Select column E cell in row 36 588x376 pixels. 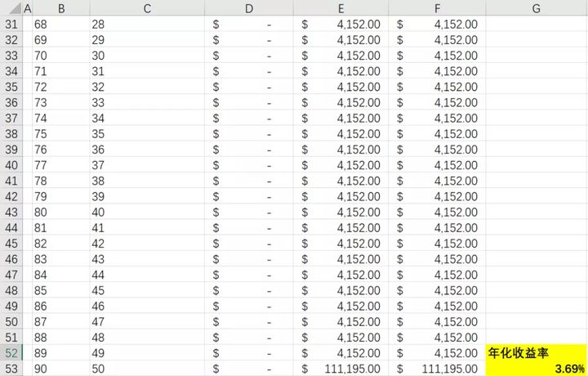point(341,102)
